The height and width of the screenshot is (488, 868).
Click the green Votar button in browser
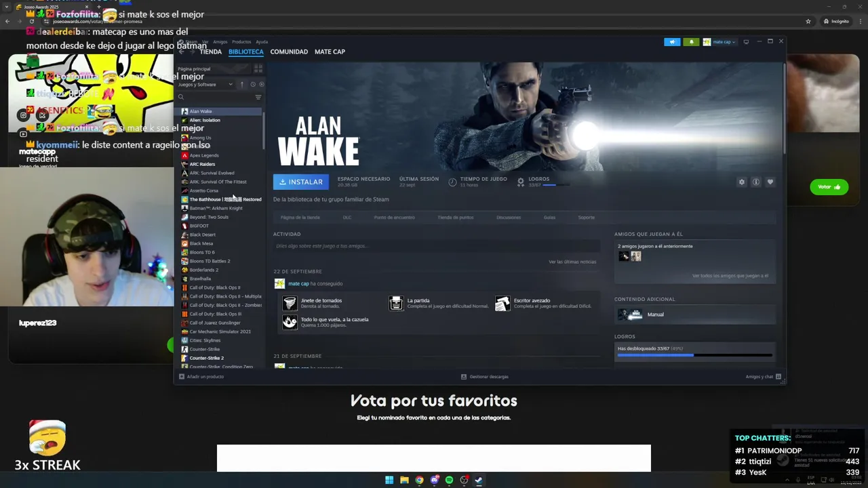(x=829, y=187)
